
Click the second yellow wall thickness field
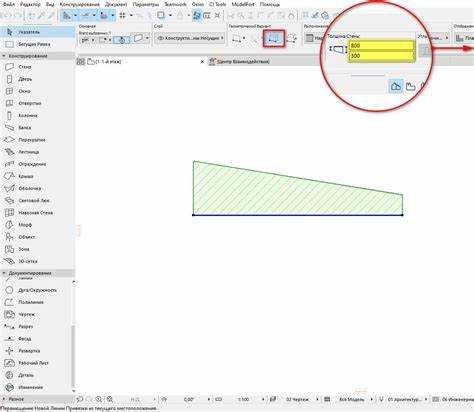[x=381, y=56]
